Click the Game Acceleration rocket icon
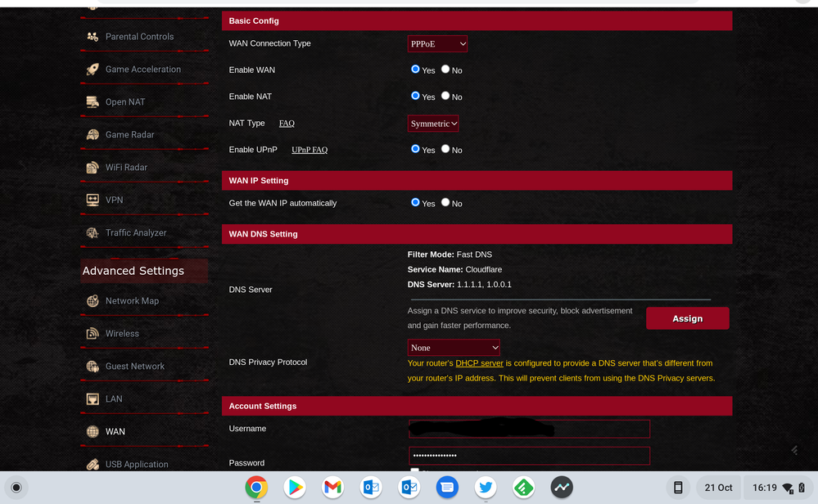The height and width of the screenshot is (504, 818). [93, 70]
